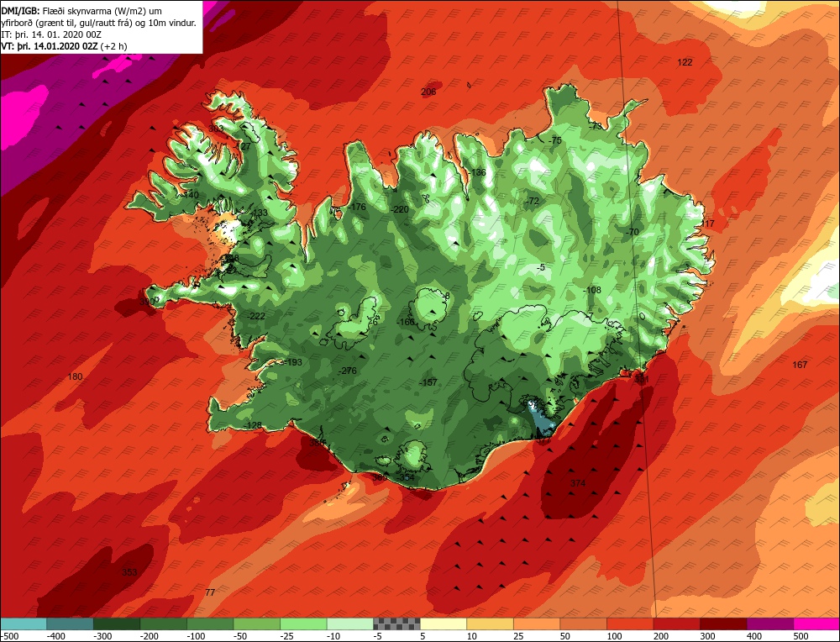Click the '-193' value on the map
Screen dimensions: 840x642
click(293, 362)
